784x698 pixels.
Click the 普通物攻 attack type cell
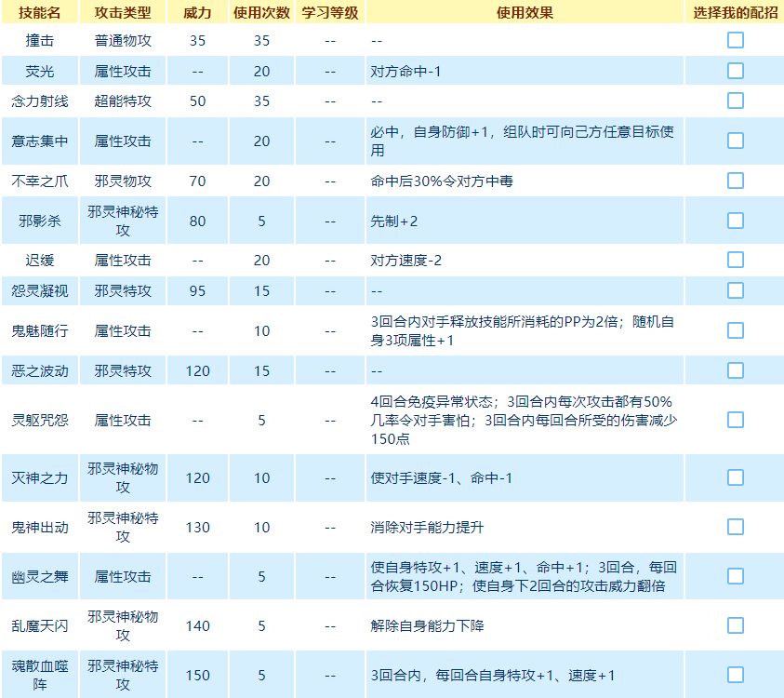(x=123, y=41)
